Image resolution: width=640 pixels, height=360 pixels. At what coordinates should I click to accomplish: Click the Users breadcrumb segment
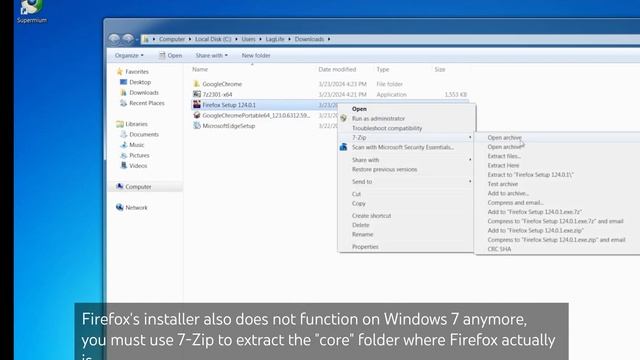pos(249,39)
